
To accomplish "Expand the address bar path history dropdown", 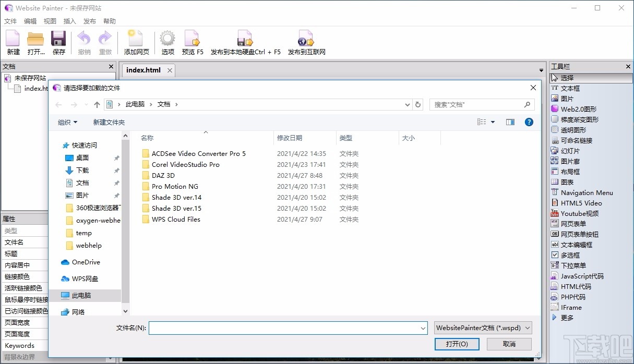I will 408,104.
